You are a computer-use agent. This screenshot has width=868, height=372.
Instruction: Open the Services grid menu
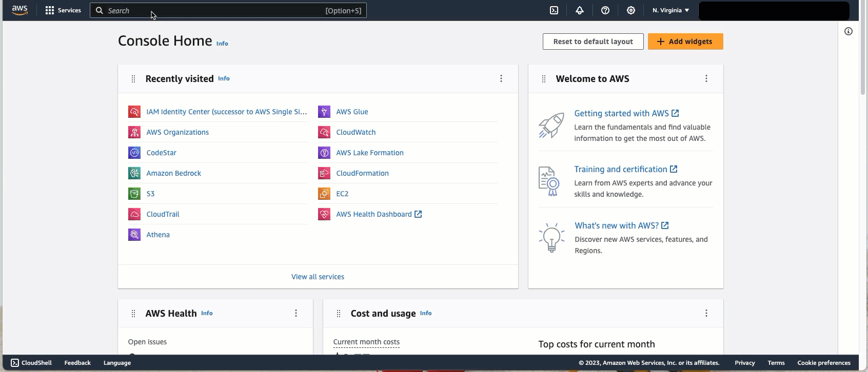coord(63,10)
